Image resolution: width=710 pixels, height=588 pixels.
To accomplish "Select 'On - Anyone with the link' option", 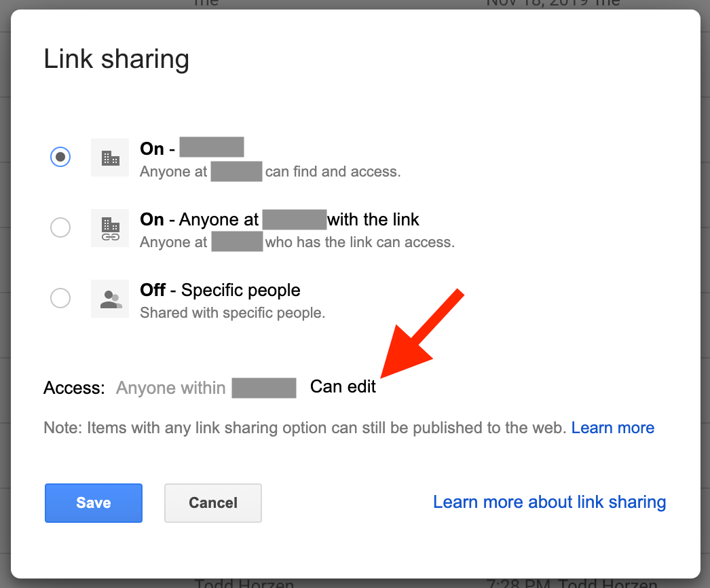I will tap(60, 227).
